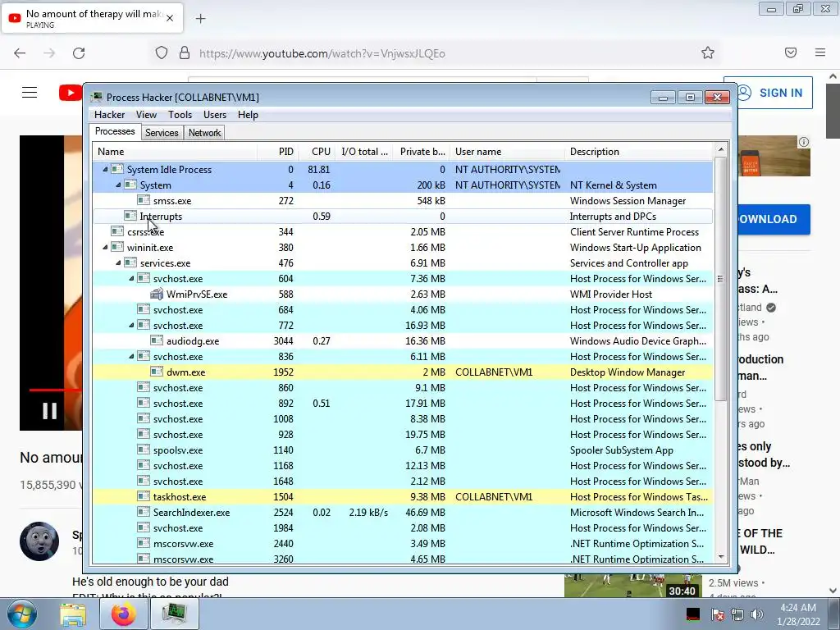This screenshot has height=630, width=840.
Task: Click the smss.exe process icon
Action: 143,200
